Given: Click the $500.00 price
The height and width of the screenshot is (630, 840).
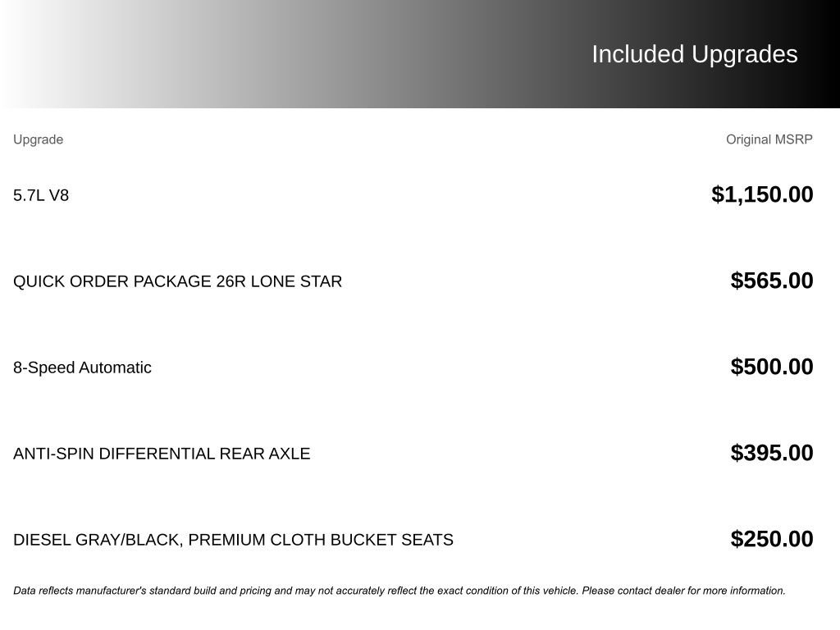Looking at the screenshot, I should pyautogui.click(x=772, y=367).
